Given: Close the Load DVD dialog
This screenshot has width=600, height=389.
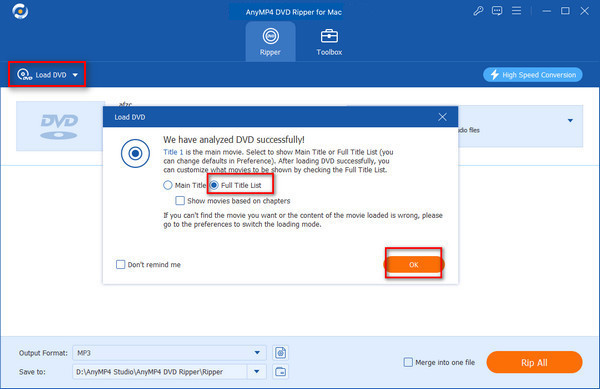Looking at the screenshot, I should (442, 117).
